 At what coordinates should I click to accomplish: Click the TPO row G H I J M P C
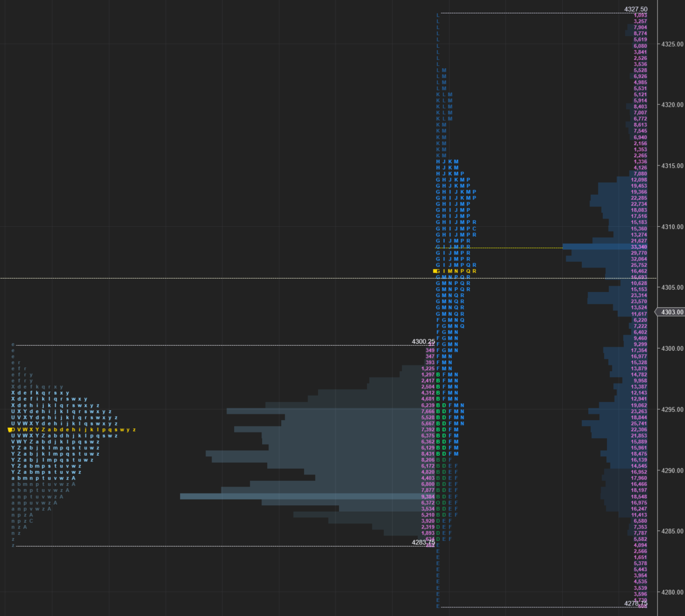[456, 228]
